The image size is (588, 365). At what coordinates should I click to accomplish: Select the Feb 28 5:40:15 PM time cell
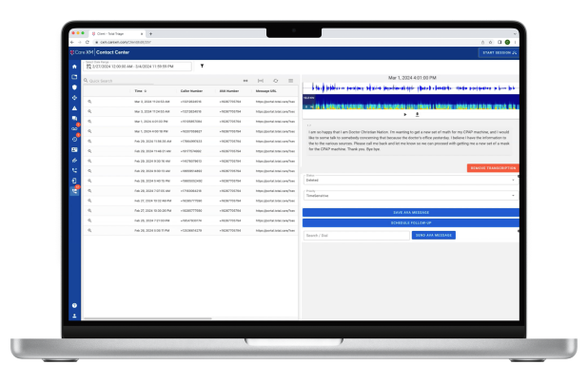[152, 181]
